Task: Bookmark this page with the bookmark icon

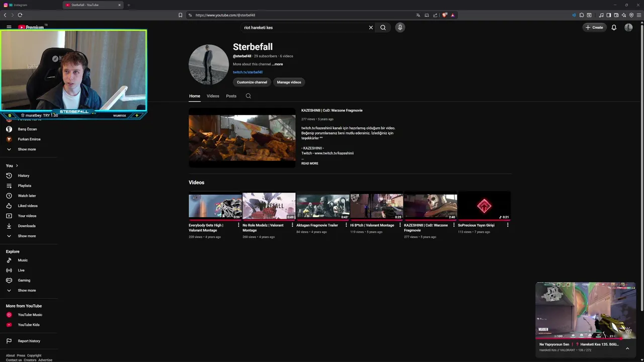Action: click(x=180, y=15)
